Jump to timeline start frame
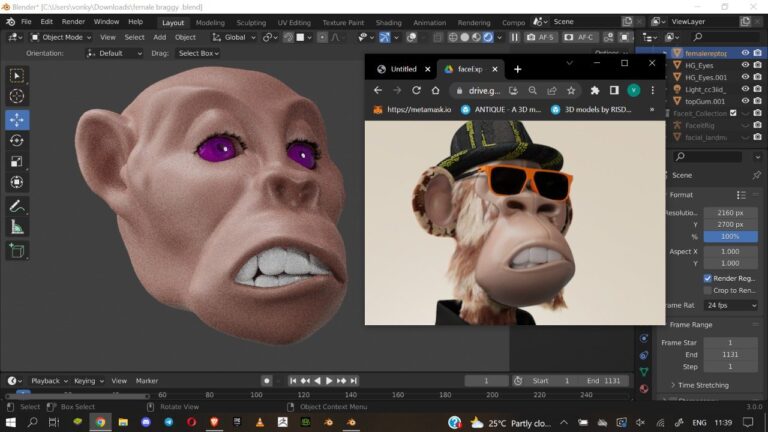Viewport: 768px width, 432px height. tap(293, 381)
